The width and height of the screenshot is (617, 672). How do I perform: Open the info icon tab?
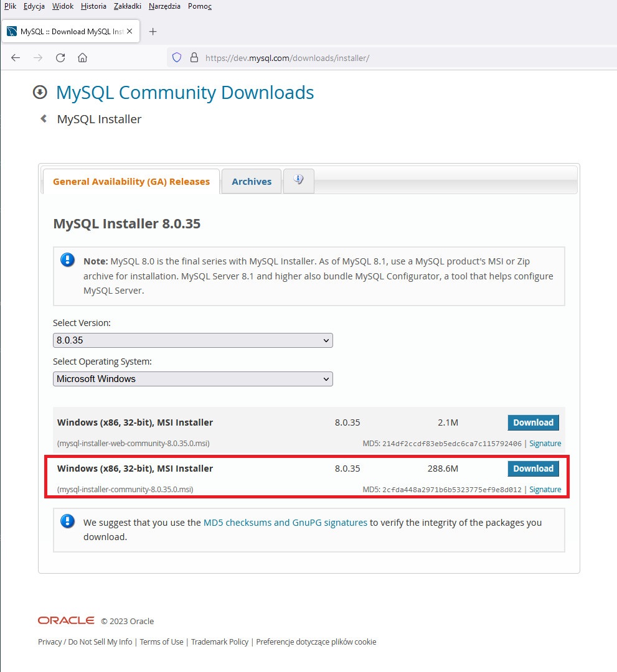pyautogui.click(x=299, y=180)
